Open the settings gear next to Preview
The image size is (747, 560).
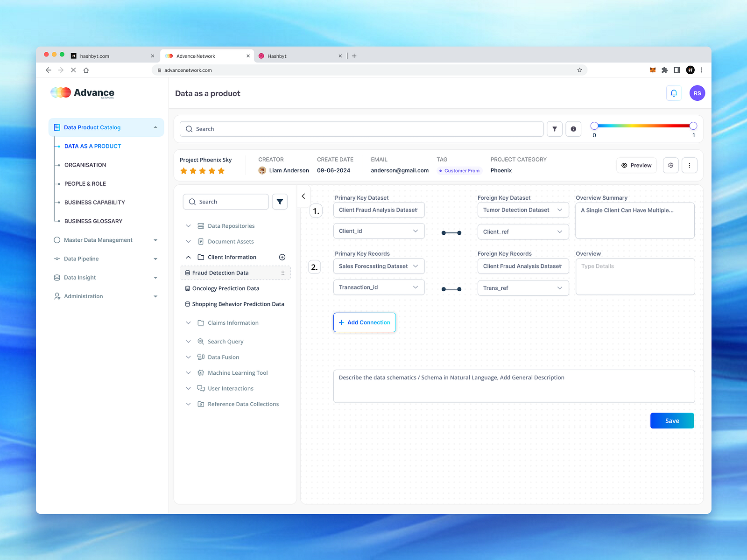(x=670, y=165)
